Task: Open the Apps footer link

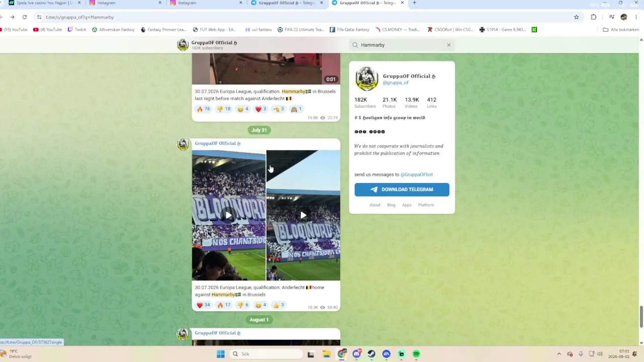Action: 407,205
